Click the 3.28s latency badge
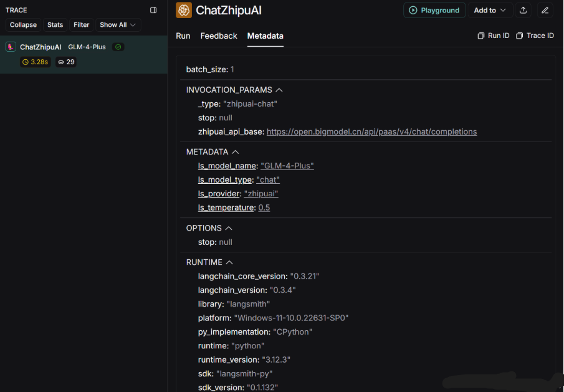 tap(36, 62)
